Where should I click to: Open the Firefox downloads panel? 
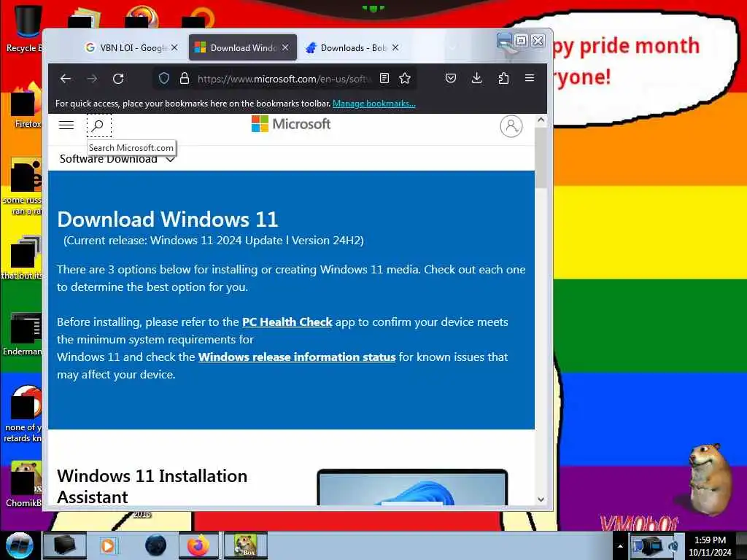[x=476, y=78]
